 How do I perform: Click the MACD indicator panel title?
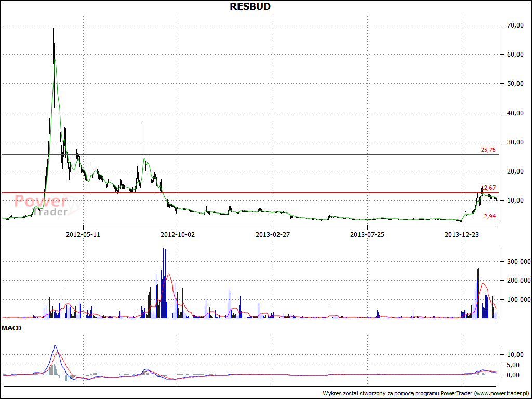pos(11,328)
